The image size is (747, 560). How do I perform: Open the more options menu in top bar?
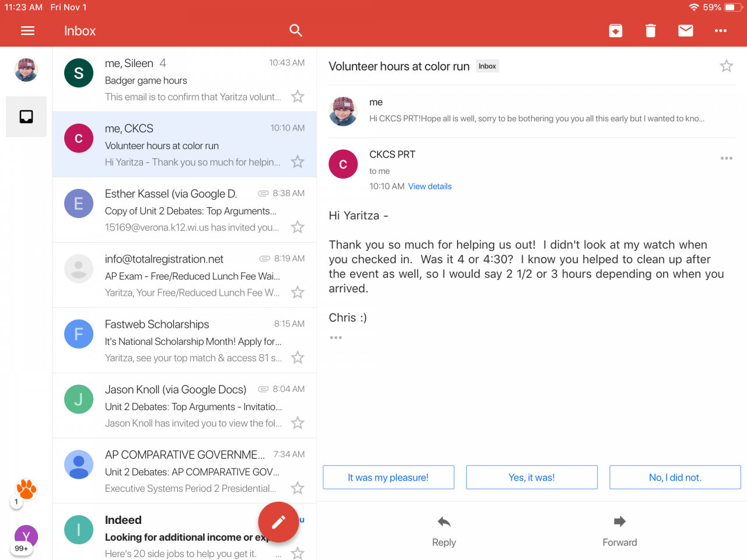coord(721,31)
